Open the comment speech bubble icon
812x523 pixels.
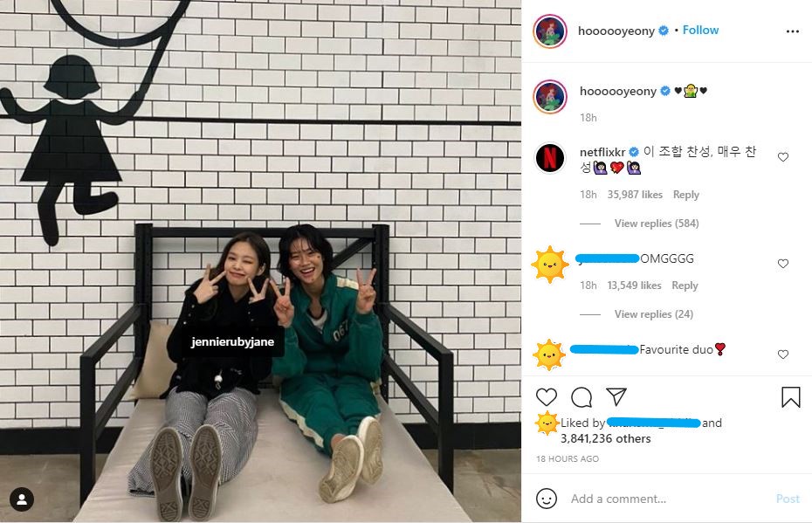tap(581, 397)
